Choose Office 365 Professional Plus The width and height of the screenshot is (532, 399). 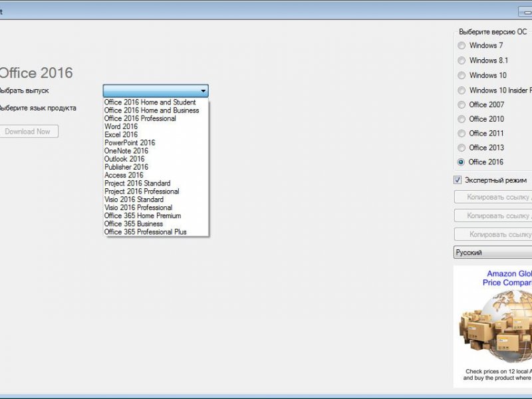coord(156,232)
